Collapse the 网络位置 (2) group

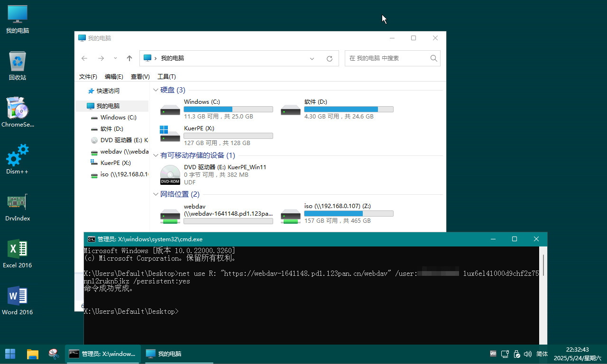156,194
